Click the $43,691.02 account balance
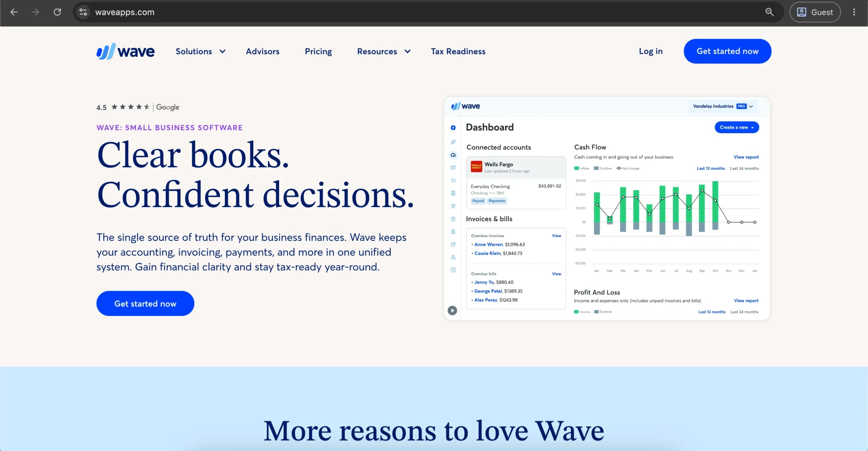 coord(549,186)
